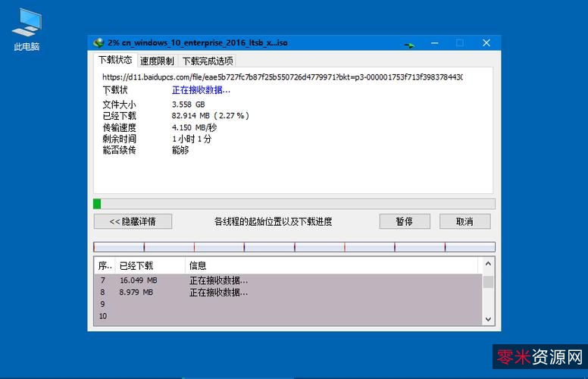This screenshot has width=588, height=379.
Task: Click row 8 正在接收数据... info text
Action: pyautogui.click(x=218, y=293)
